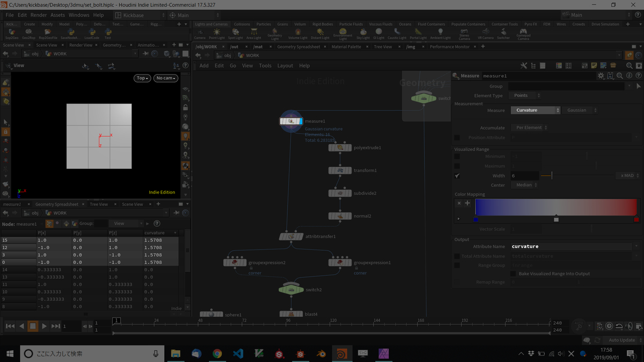644x362 pixels.
Task: Select the blue color ramp marker
Action: coord(475,219)
